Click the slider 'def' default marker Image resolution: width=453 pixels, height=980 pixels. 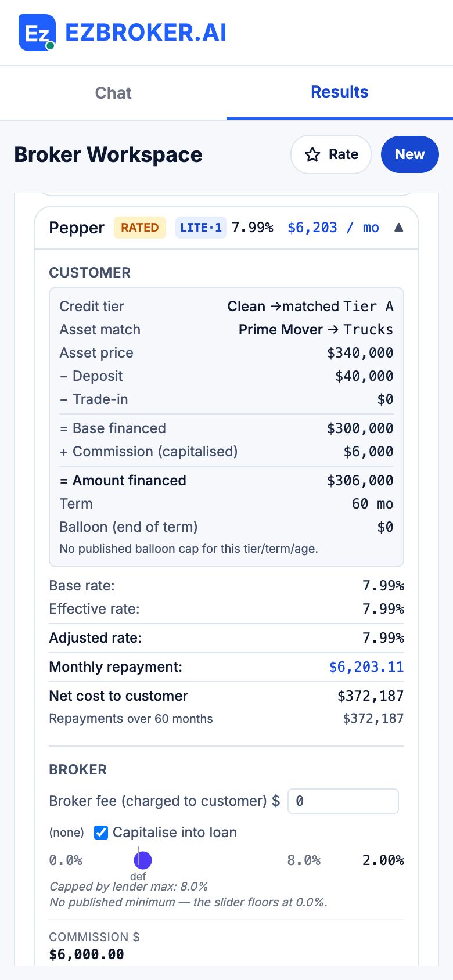click(138, 876)
